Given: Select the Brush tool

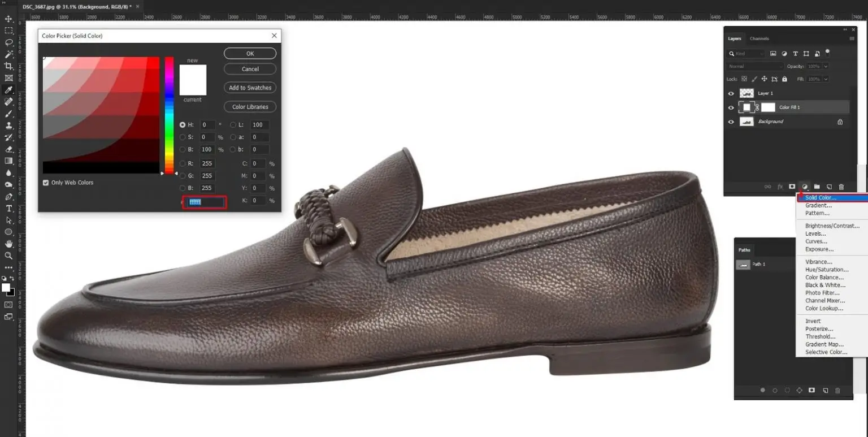Looking at the screenshot, I should coord(8,114).
